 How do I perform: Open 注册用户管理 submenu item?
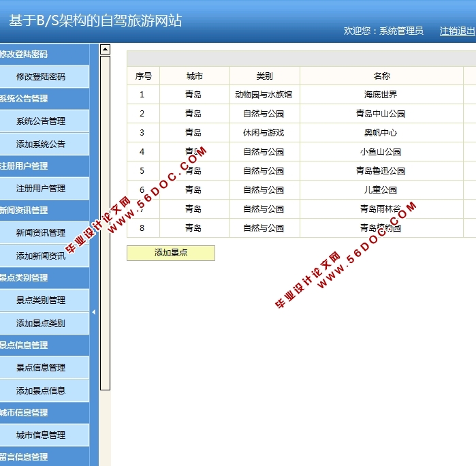tap(44, 189)
